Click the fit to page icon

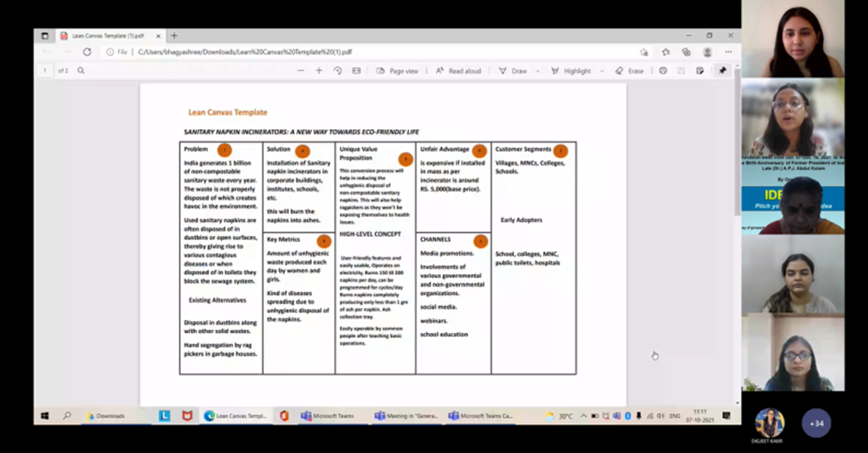pyautogui.click(x=356, y=71)
